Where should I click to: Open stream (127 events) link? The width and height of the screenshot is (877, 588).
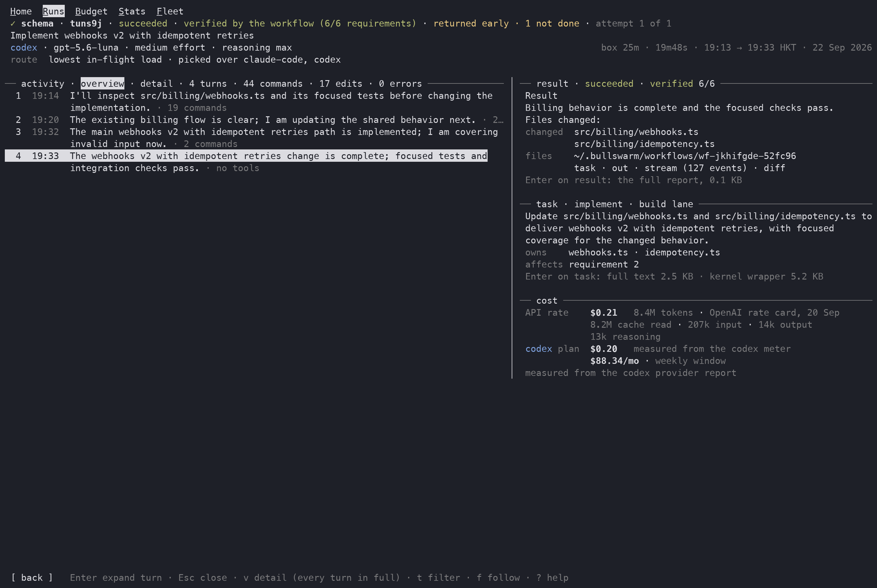tap(695, 168)
